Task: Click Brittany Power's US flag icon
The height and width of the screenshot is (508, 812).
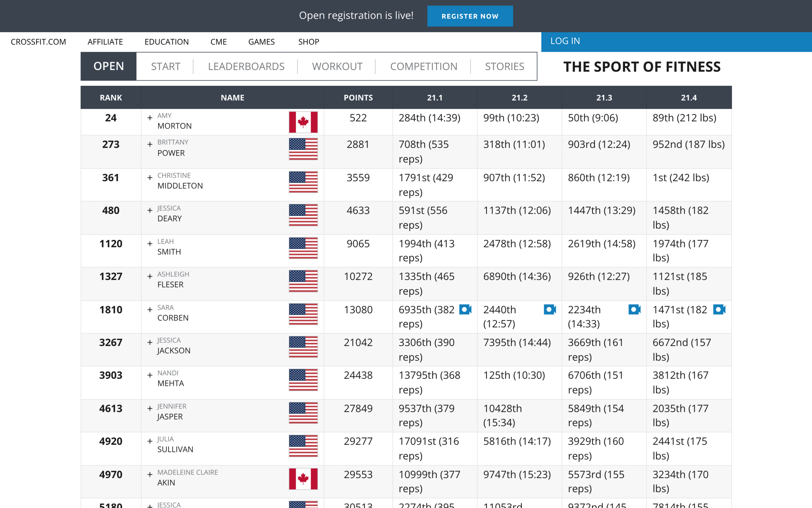Action: coord(303,149)
